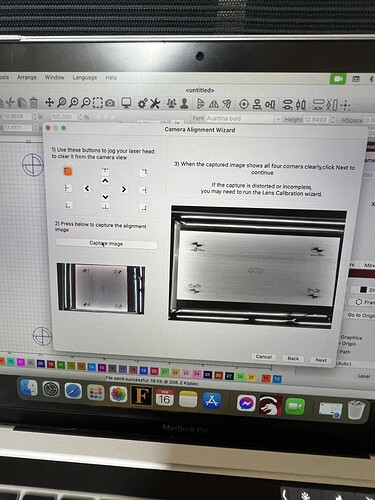Open device settings wrench-screwdriver icon
Viewport: 375px width, 500px height.
tap(155, 103)
